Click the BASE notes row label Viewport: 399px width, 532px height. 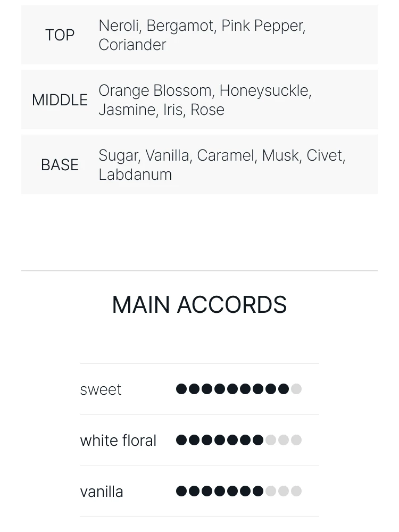(60, 165)
